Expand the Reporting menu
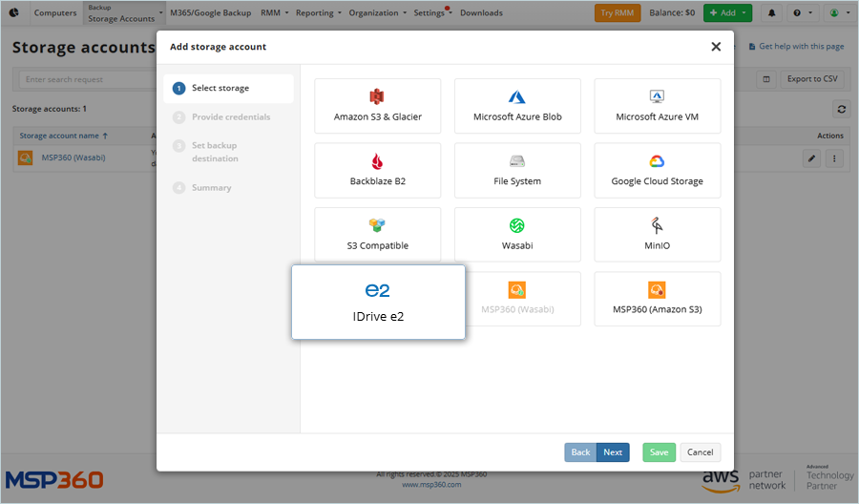Screen dimensions: 859x504 [x=318, y=13]
